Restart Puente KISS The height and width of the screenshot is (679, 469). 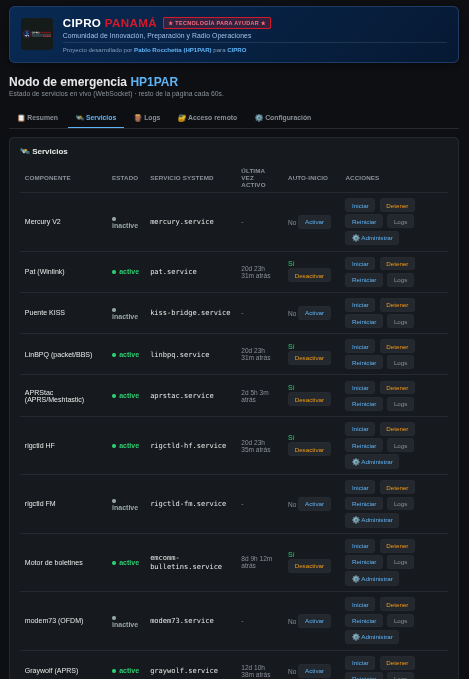coord(364,321)
